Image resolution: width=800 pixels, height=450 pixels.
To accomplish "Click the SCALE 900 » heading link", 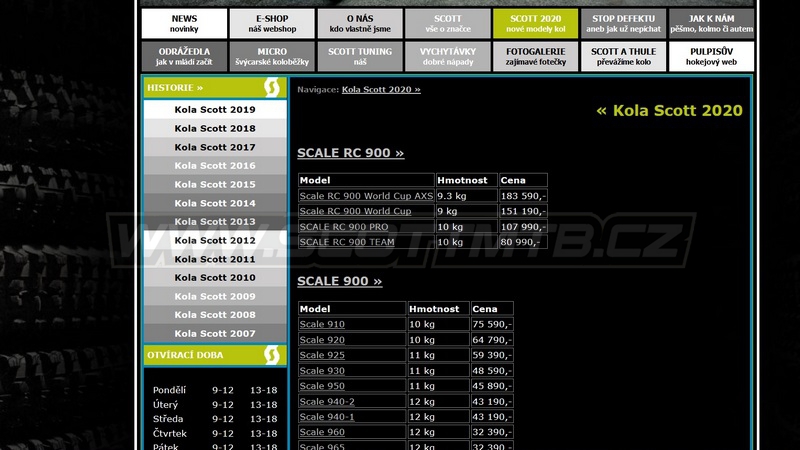I will (339, 282).
